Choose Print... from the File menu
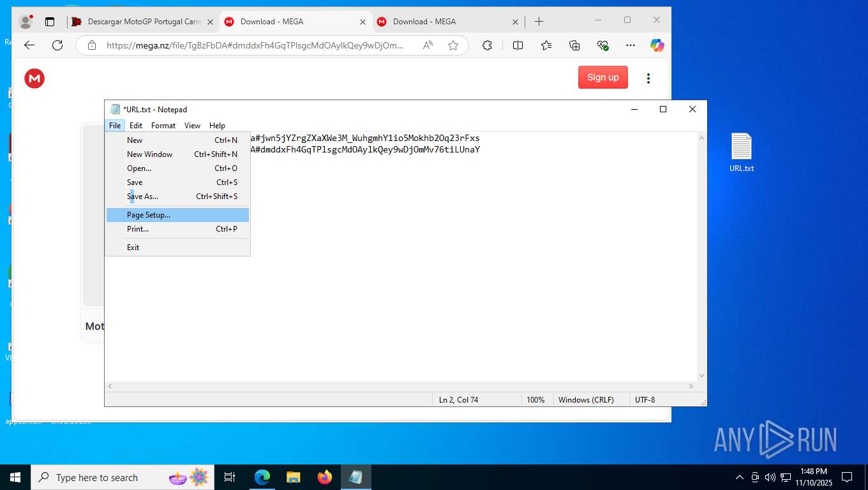 coord(177,229)
